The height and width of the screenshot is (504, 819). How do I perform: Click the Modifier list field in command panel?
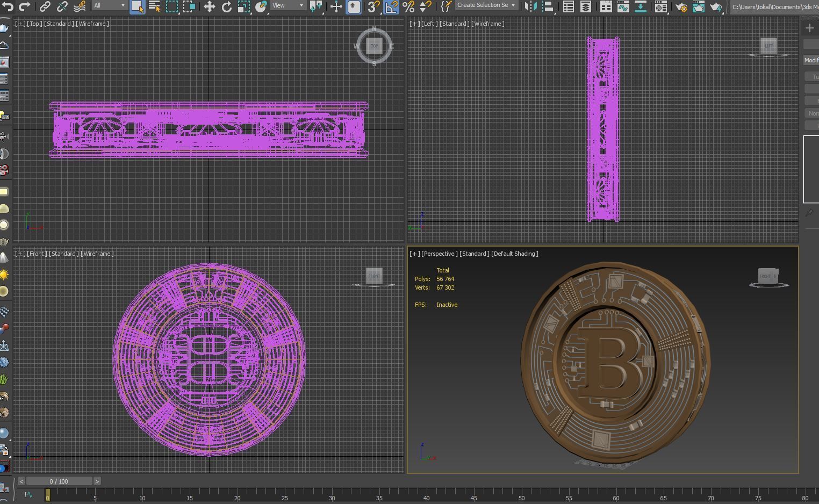pyautogui.click(x=811, y=60)
